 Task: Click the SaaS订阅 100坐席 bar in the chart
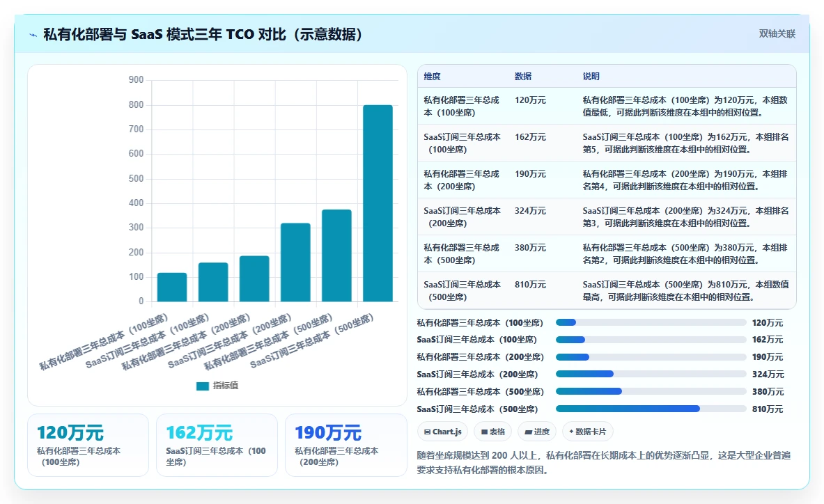pos(213,282)
